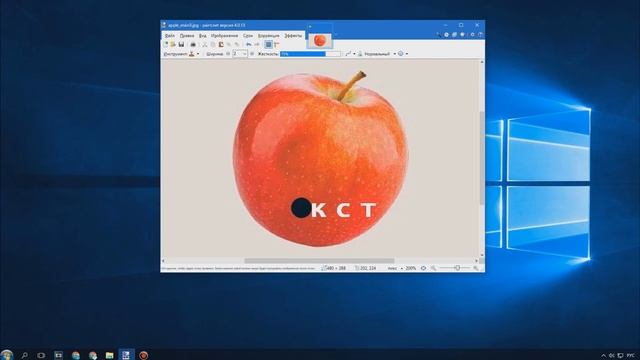This screenshot has width=640, height=360.
Task: Open the Help question mark icon
Action: [480, 34]
